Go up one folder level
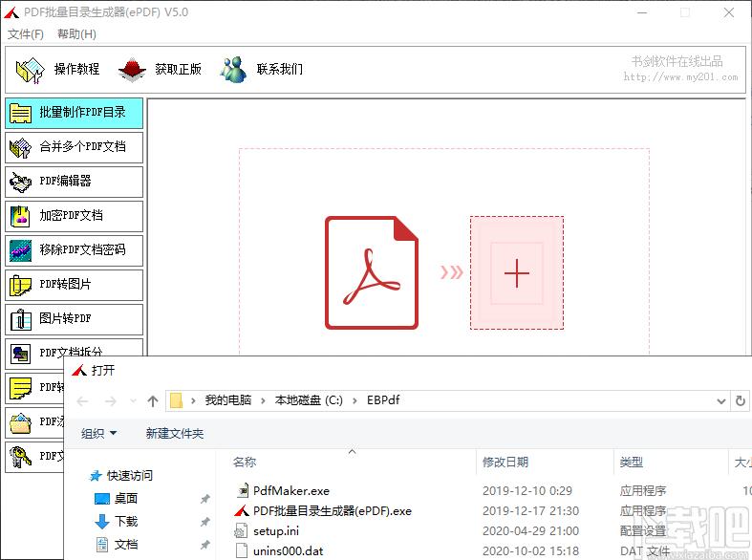 [x=153, y=401]
